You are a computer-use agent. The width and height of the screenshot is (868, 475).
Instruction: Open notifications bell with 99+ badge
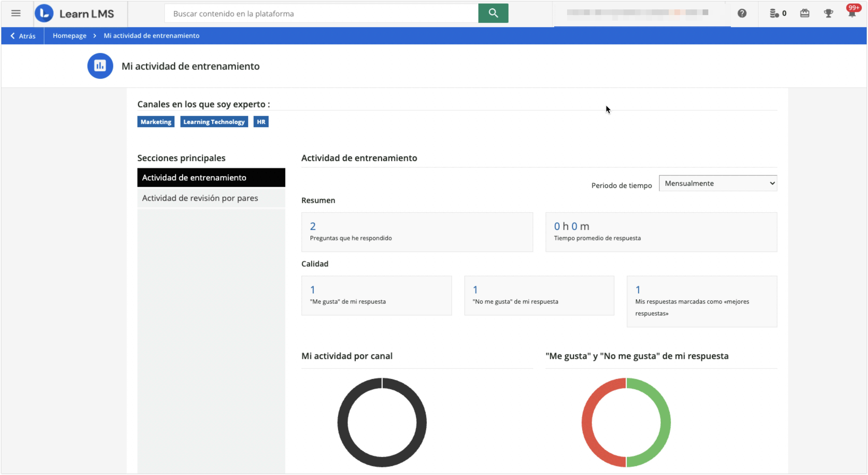pyautogui.click(x=852, y=12)
